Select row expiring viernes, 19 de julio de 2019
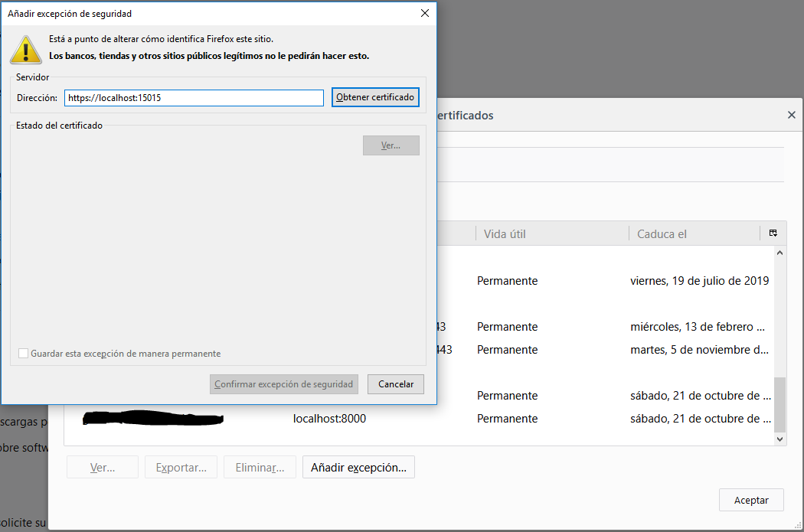Image resolution: width=804 pixels, height=532 pixels. pos(613,281)
